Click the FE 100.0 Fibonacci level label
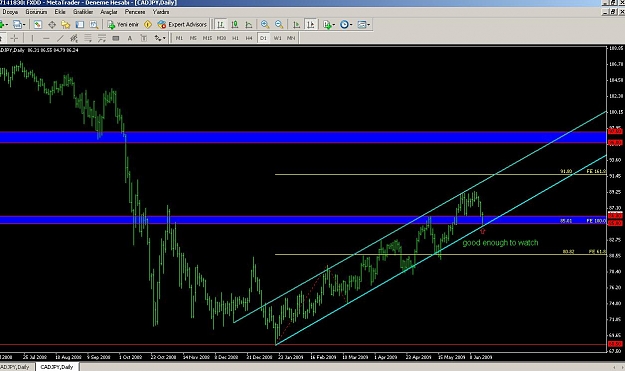Screen dimensions: 625x371 tap(596, 220)
